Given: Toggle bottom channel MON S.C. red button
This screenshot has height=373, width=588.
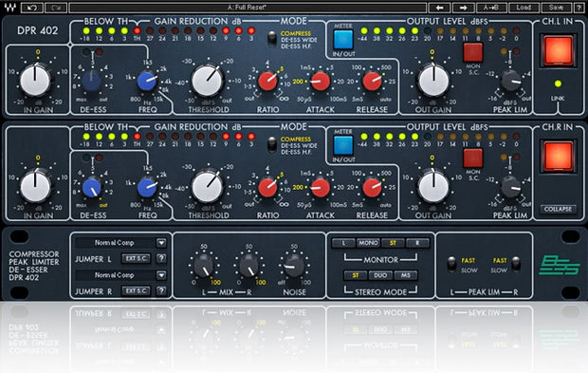Looking at the screenshot, I should [x=473, y=159].
